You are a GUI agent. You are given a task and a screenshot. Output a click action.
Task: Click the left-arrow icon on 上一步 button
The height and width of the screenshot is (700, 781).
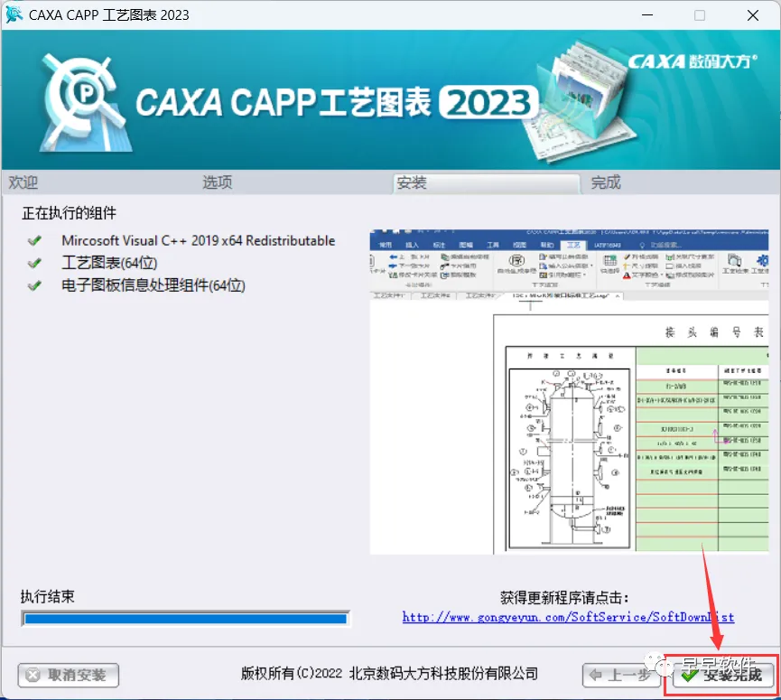[x=596, y=675]
